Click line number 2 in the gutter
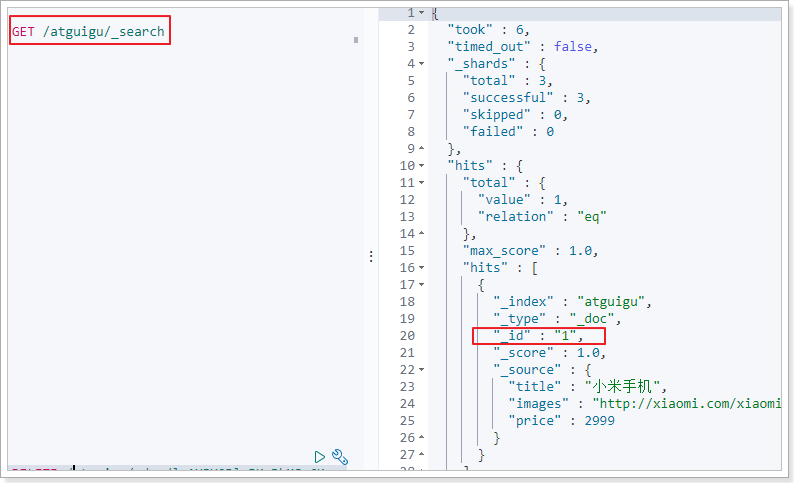 [411, 30]
